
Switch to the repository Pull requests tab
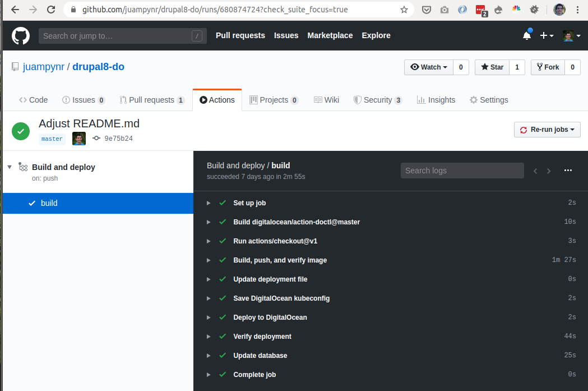click(152, 100)
